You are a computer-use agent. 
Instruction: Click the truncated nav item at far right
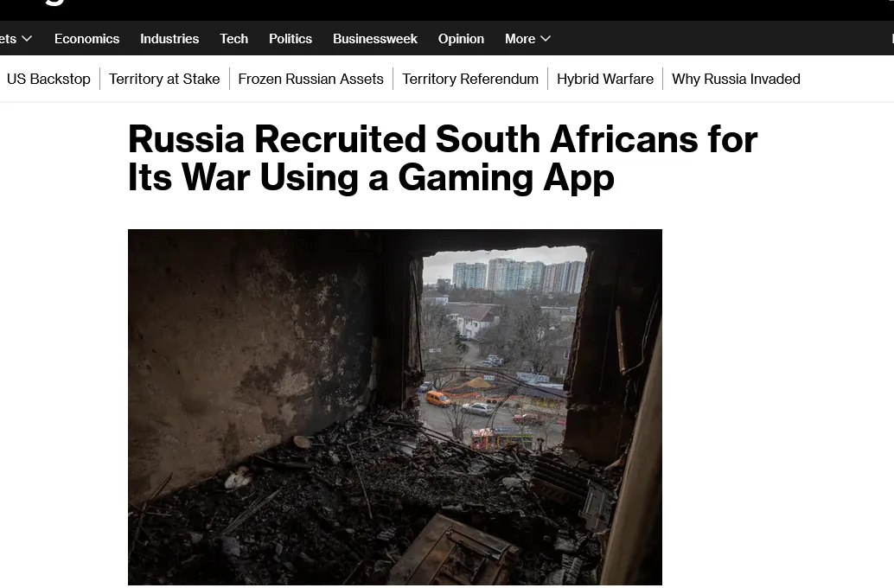coord(891,39)
